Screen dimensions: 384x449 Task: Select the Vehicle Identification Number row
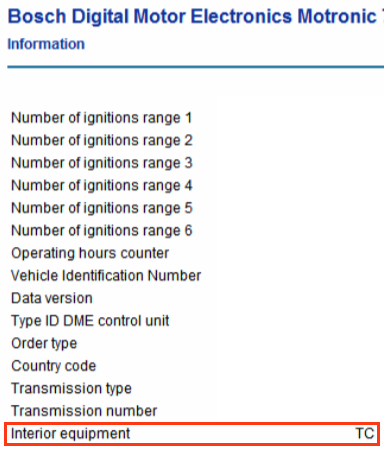(x=194, y=276)
